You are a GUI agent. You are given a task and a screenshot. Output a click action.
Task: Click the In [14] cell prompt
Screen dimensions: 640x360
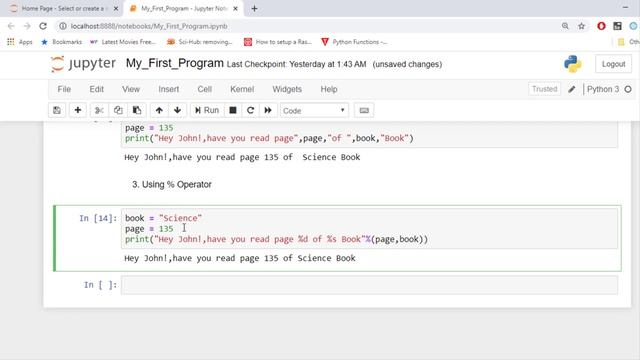[98, 218]
